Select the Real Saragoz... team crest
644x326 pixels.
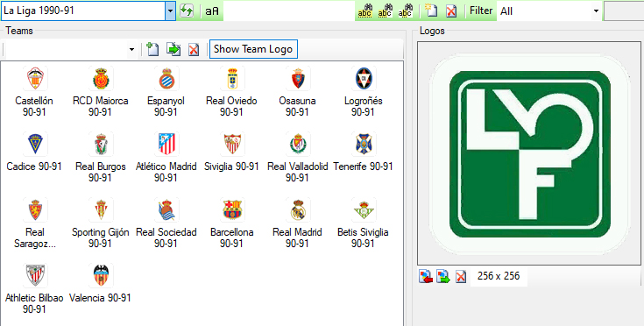coord(34,209)
